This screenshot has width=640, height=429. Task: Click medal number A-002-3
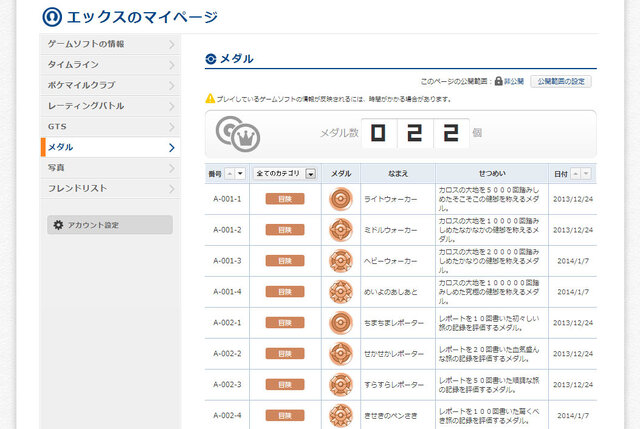[227, 385]
